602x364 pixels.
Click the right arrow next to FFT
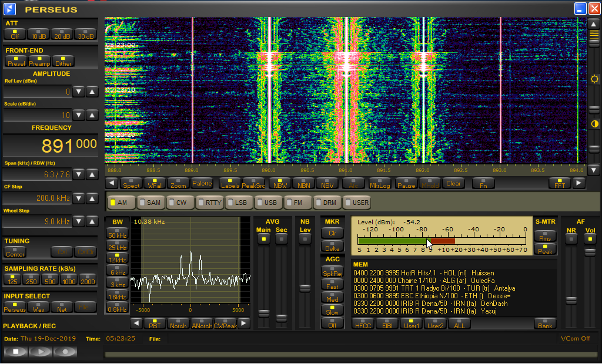point(579,183)
